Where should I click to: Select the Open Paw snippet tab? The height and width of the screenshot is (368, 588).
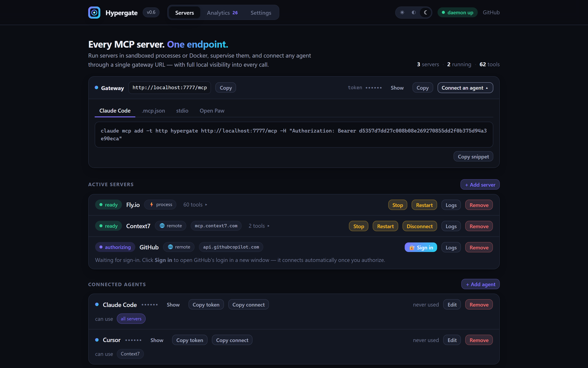point(212,111)
